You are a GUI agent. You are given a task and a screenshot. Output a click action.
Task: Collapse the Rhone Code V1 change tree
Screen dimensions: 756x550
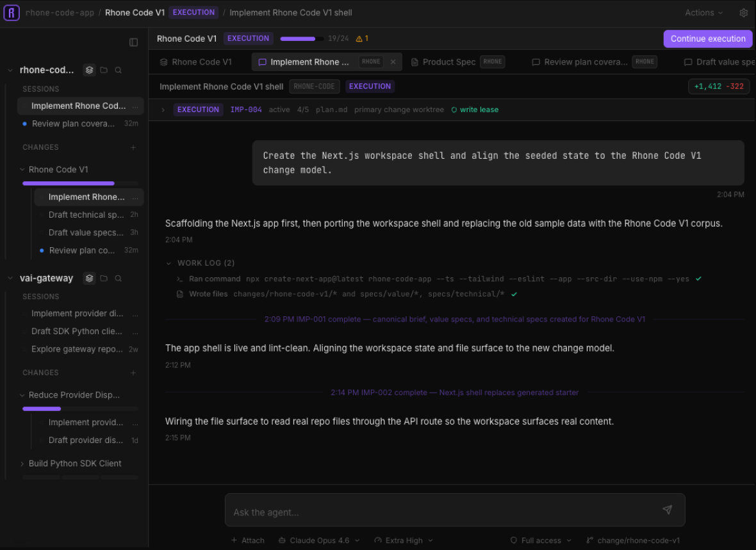[22, 170]
